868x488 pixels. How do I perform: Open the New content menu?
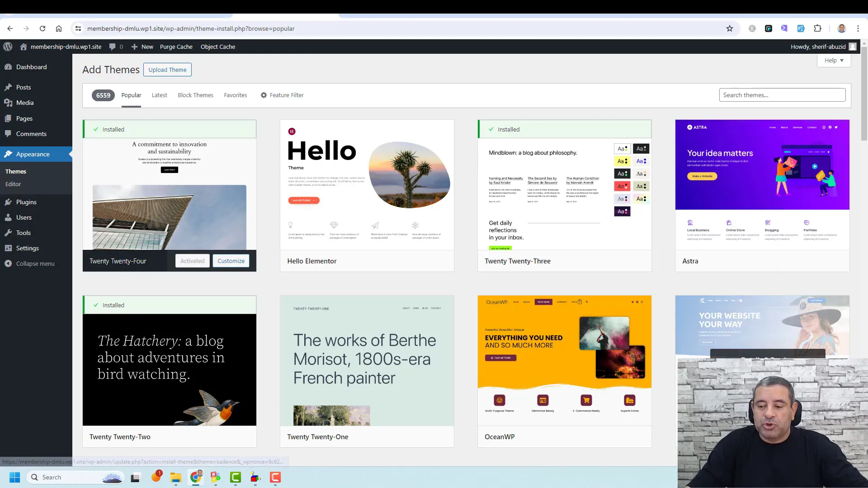(142, 47)
